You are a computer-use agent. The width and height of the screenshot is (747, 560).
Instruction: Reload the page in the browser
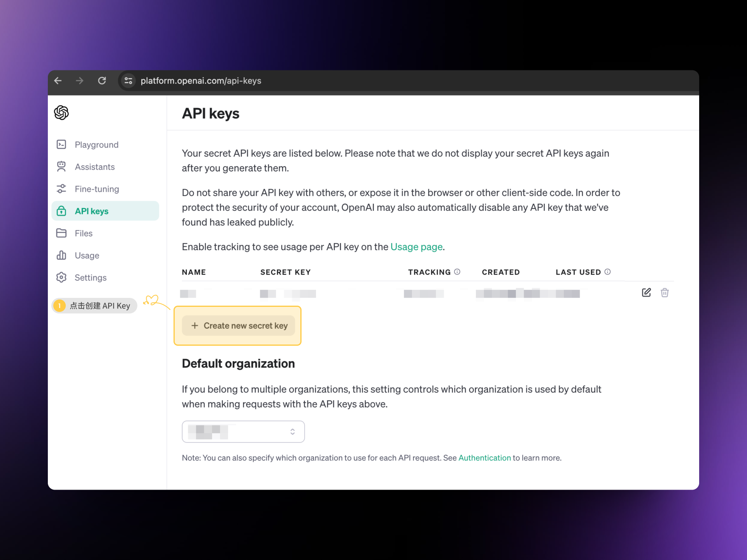(102, 81)
